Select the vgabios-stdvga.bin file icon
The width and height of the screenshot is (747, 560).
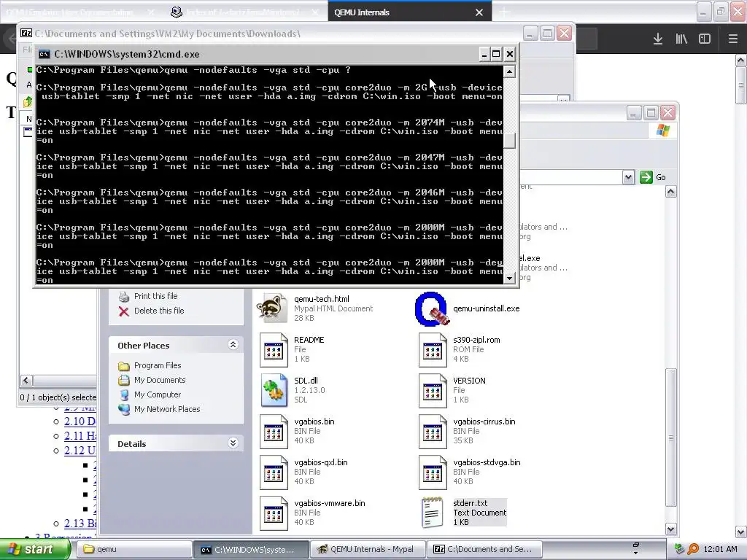coord(433,472)
